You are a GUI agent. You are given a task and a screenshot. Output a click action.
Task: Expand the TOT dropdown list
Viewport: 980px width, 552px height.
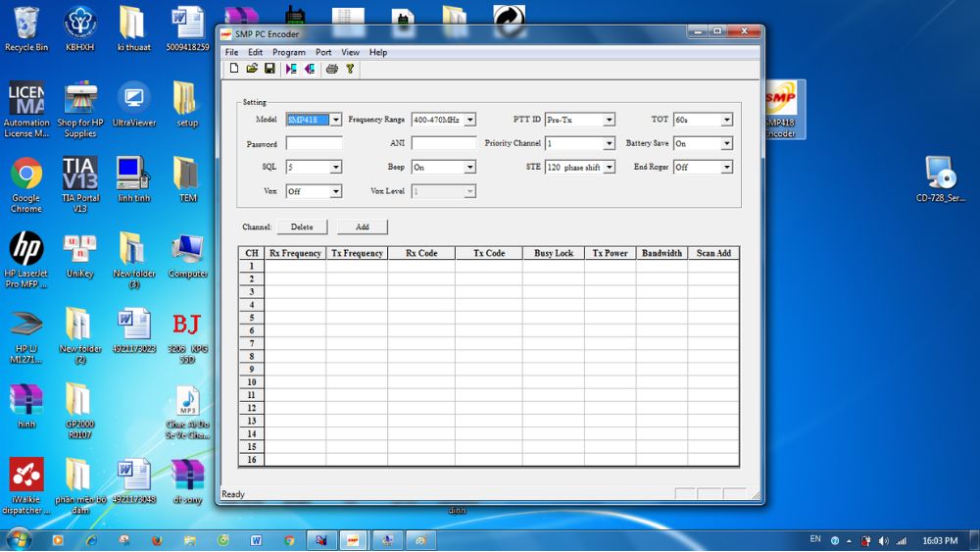[726, 120]
